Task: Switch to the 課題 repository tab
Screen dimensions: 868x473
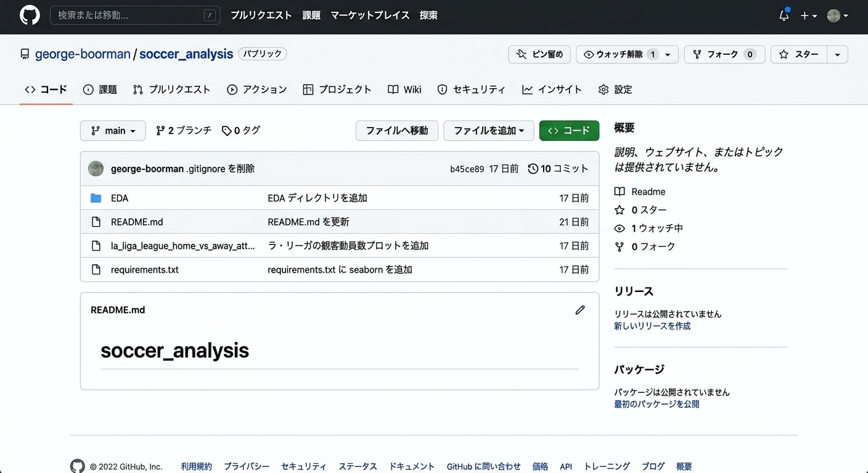Action: 100,89
